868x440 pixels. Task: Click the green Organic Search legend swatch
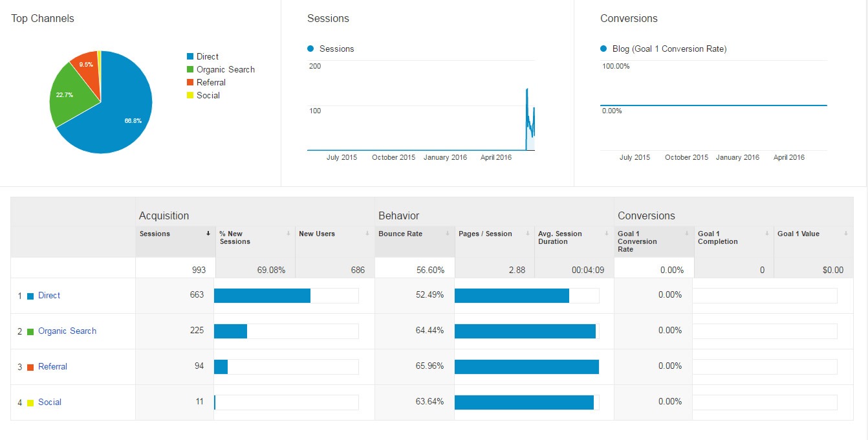[x=190, y=69]
